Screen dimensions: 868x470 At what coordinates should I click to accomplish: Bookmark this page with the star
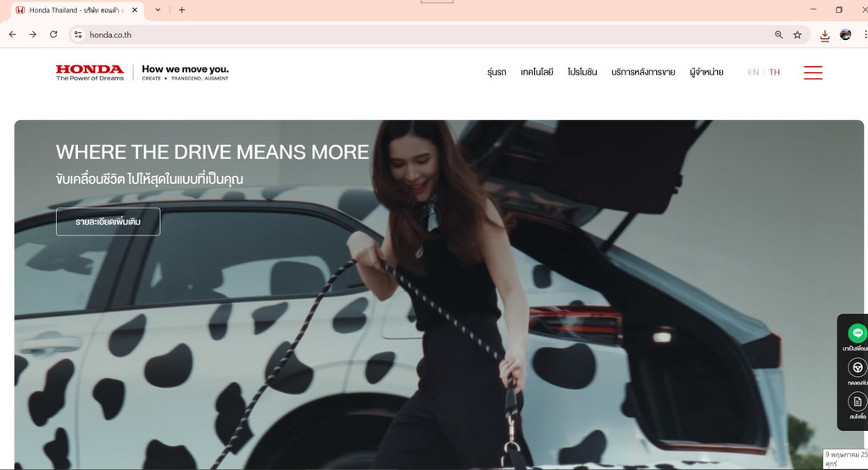click(797, 35)
